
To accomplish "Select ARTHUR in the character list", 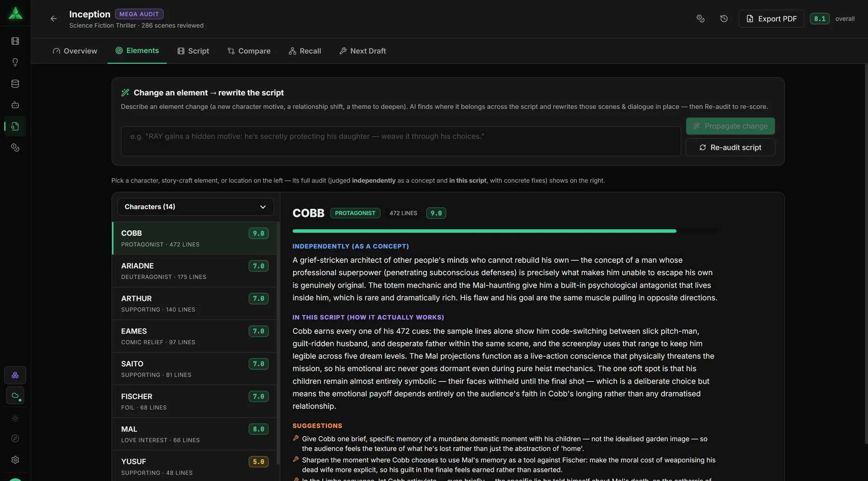I will (x=195, y=304).
